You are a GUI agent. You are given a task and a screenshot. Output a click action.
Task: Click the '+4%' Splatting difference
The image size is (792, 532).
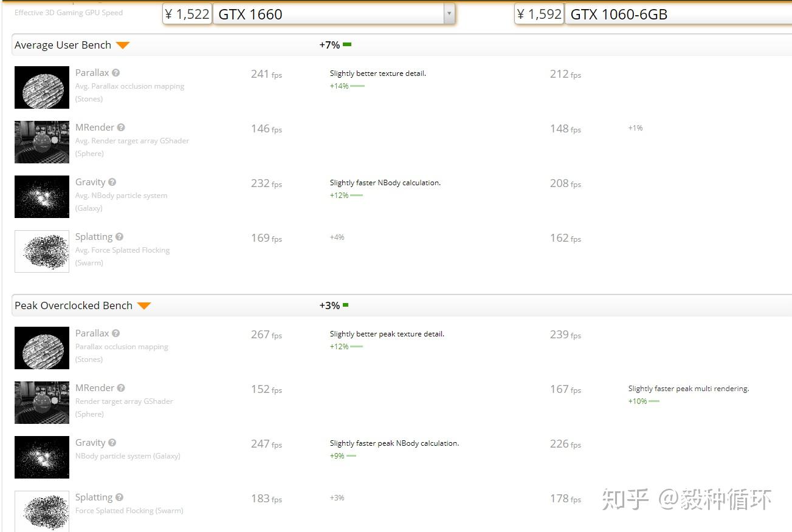[x=337, y=237]
